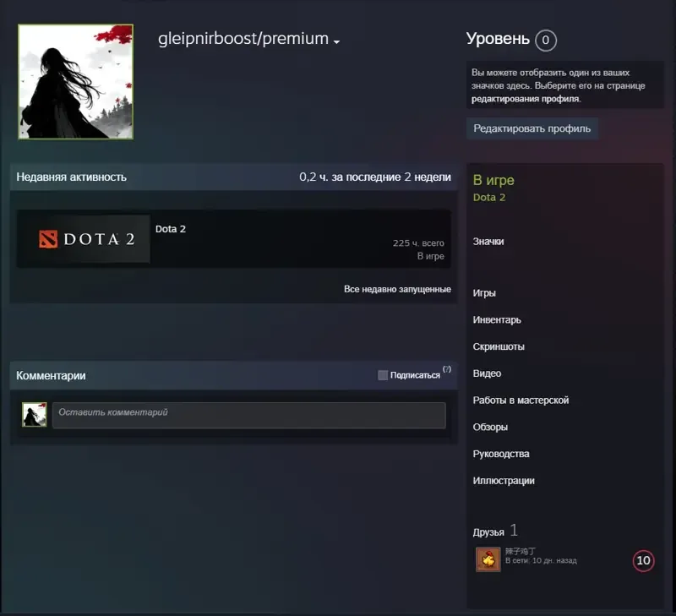Open Все недавно запущенные link

(397, 289)
